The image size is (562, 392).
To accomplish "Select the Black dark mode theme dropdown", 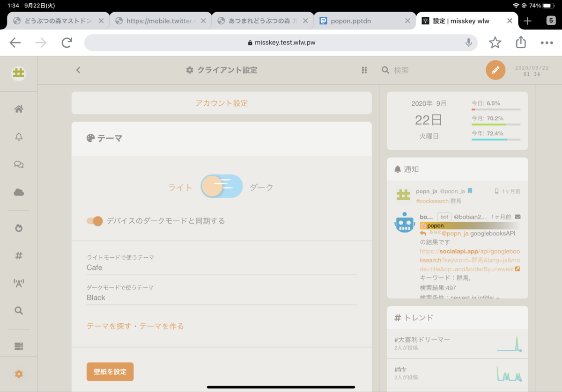I will click(222, 298).
